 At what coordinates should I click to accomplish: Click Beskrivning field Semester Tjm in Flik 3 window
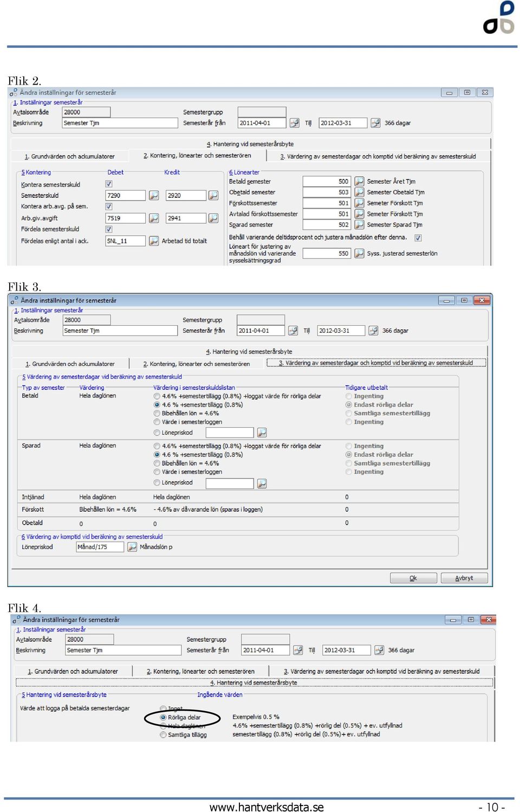pos(120,331)
